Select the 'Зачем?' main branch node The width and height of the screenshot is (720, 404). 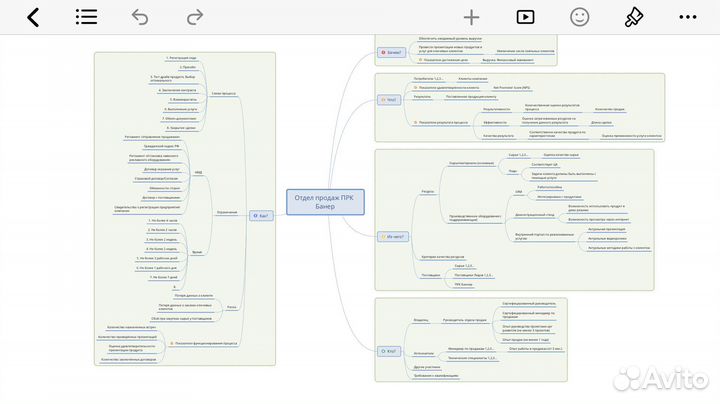[x=391, y=52]
